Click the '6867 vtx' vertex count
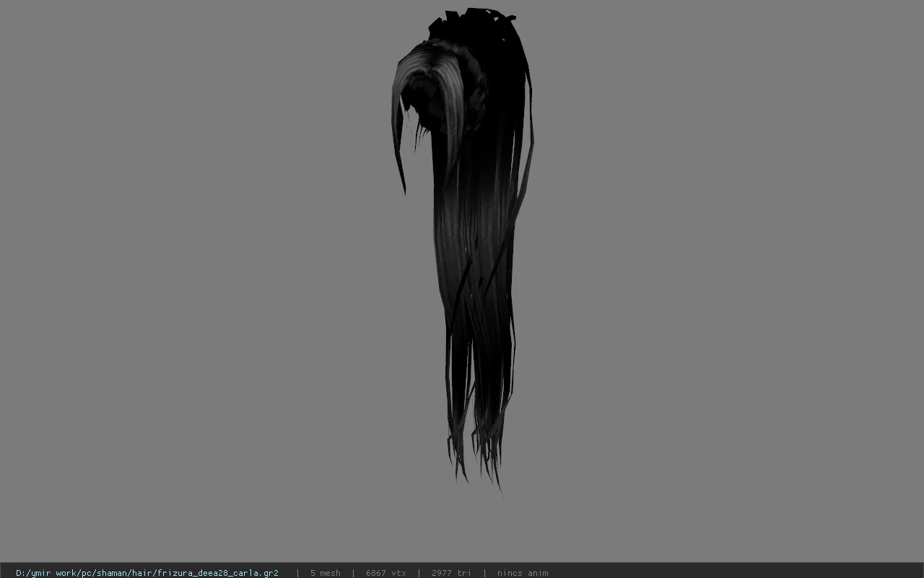 (x=386, y=573)
